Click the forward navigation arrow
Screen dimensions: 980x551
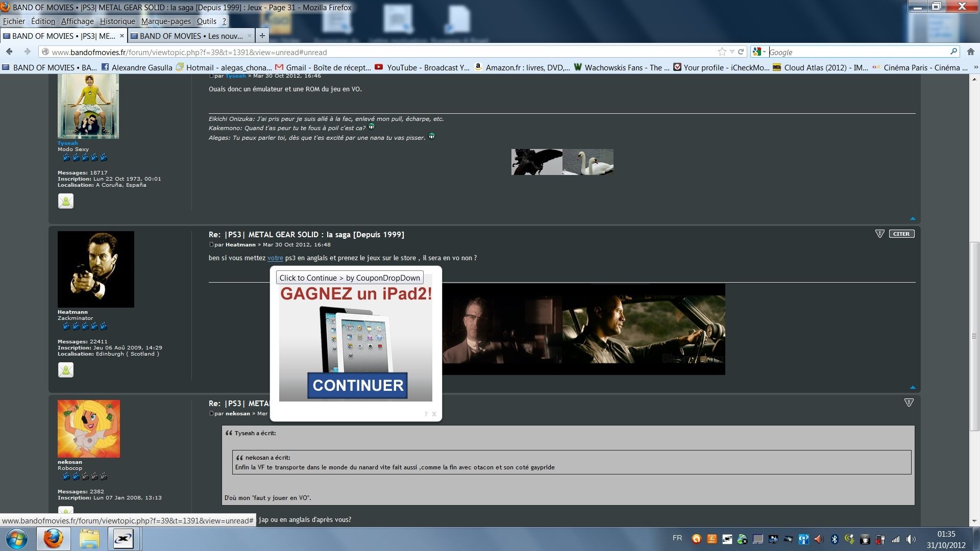coord(28,52)
